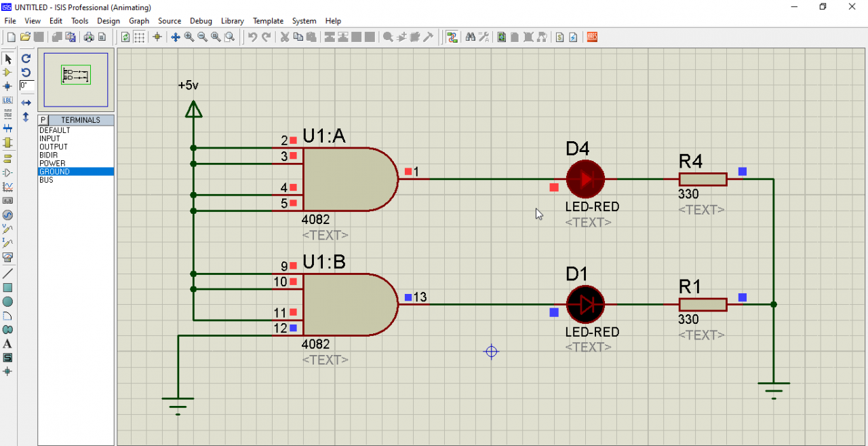Open the File menu
868x446 pixels.
[x=10, y=21]
